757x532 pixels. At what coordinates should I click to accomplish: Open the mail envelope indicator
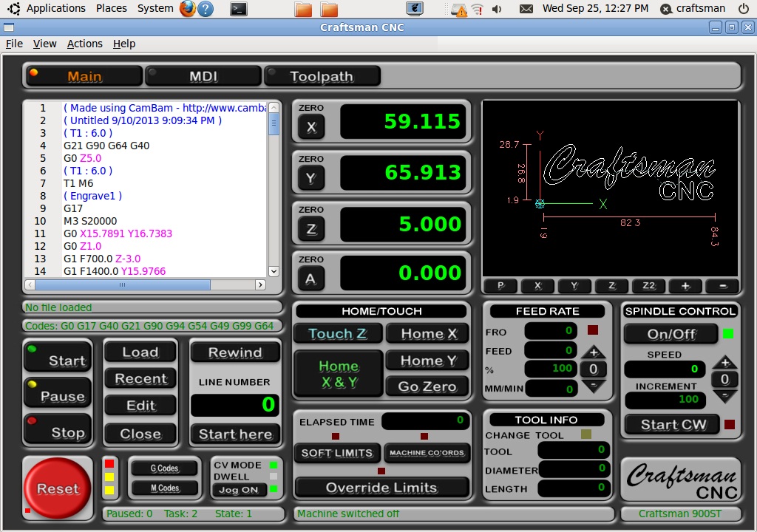[526, 9]
